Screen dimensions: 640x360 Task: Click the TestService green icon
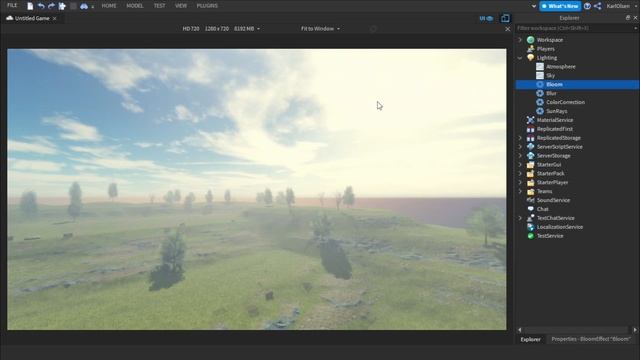(x=531, y=236)
